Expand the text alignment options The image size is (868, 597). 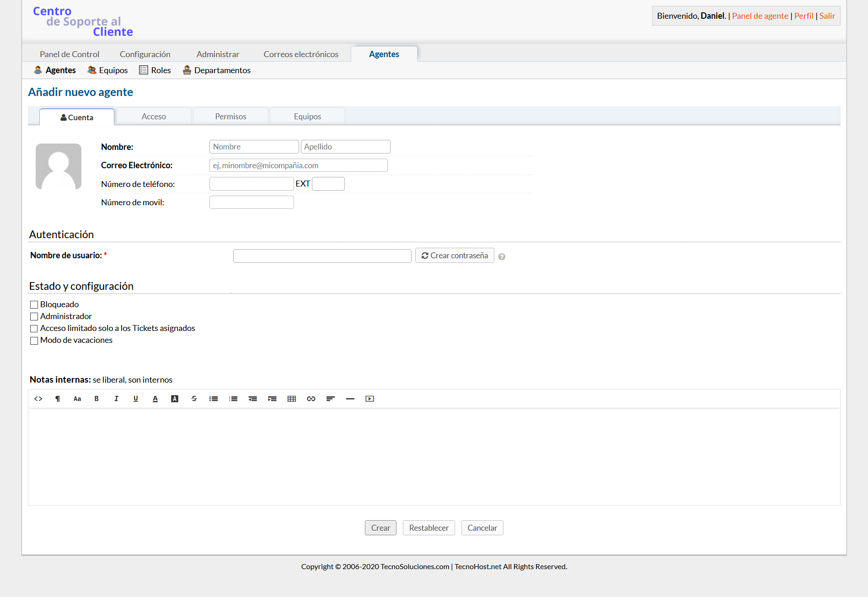[x=331, y=399]
